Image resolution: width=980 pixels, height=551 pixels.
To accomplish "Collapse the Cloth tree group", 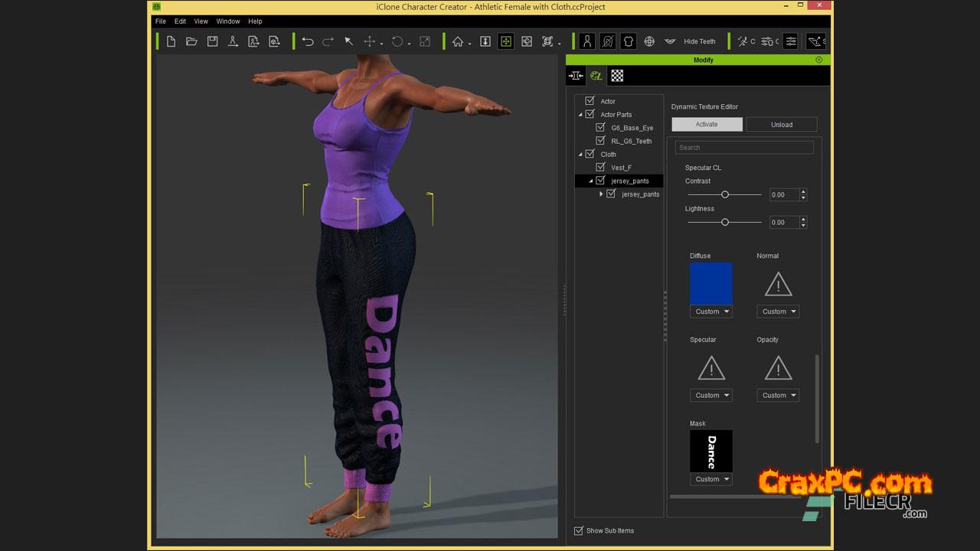I will click(581, 155).
